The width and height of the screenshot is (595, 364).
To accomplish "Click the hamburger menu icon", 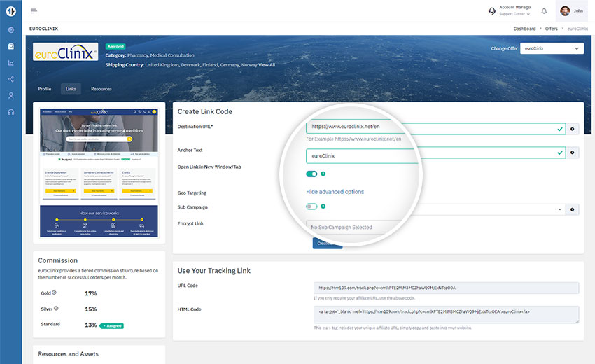I will point(34,11).
